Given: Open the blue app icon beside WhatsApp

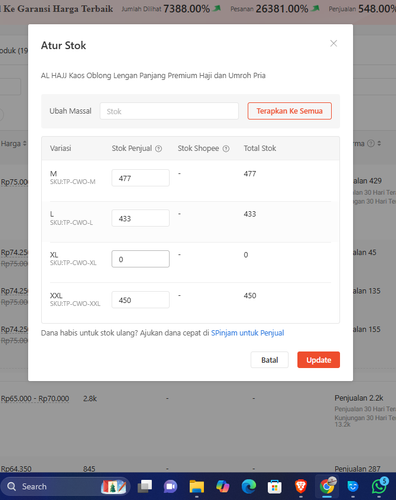Looking at the screenshot, I should coord(353,487).
